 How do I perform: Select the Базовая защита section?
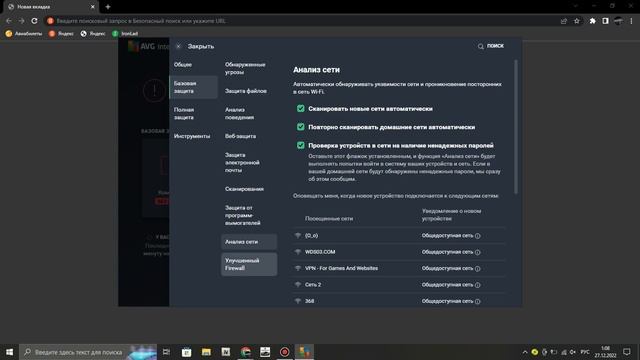click(193, 87)
